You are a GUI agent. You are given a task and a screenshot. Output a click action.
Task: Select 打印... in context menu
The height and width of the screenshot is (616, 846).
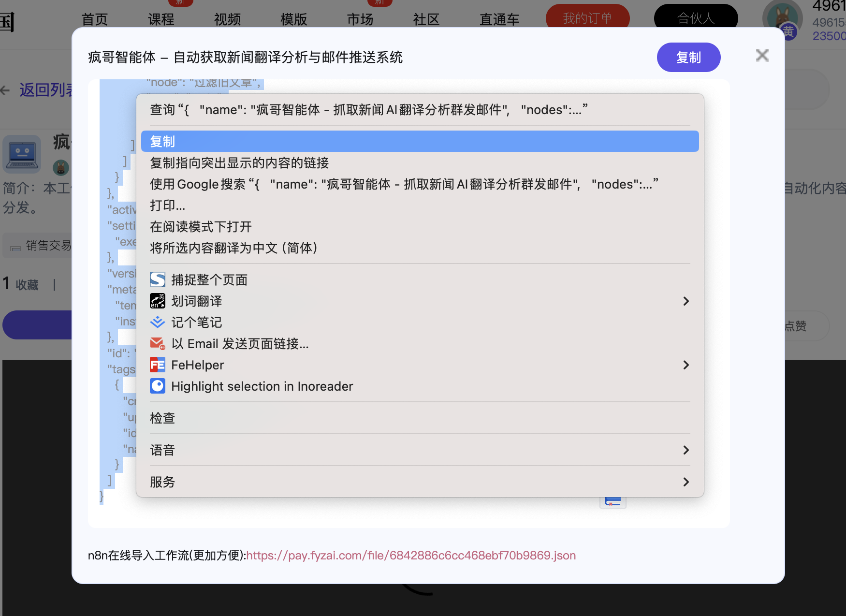[x=420, y=205]
